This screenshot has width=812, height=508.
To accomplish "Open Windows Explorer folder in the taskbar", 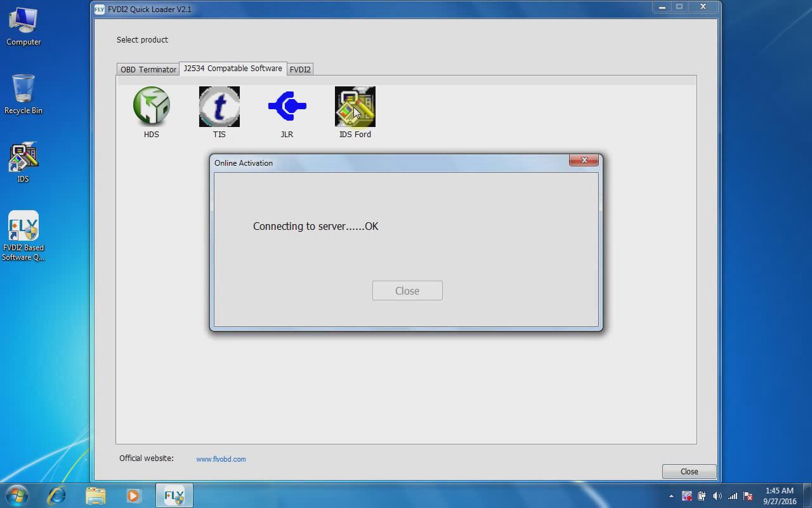I will coord(95,495).
